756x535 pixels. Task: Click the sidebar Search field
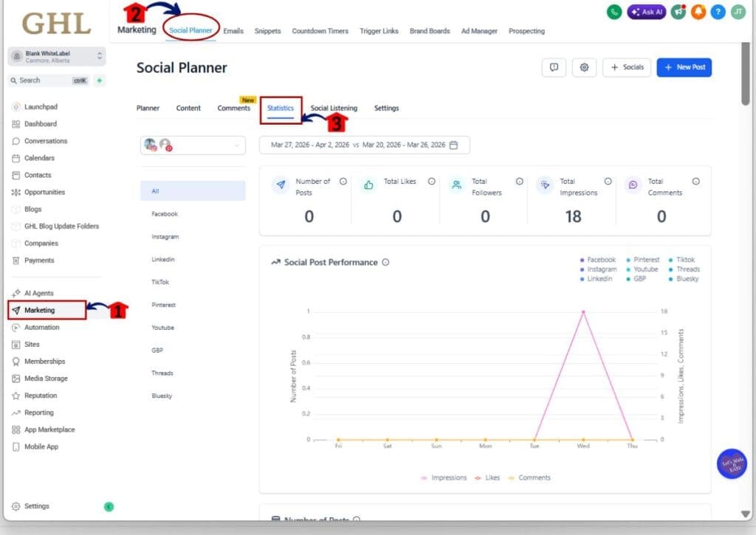click(x=44, y=80)
